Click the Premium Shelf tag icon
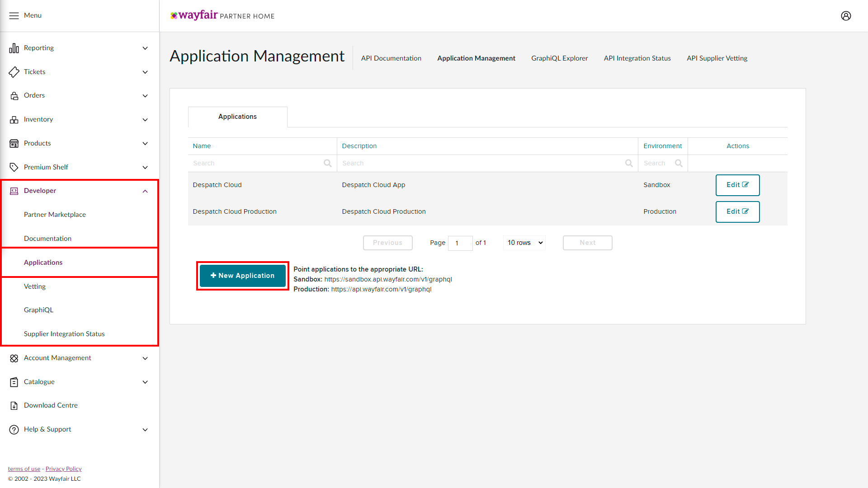 point(14,167)
